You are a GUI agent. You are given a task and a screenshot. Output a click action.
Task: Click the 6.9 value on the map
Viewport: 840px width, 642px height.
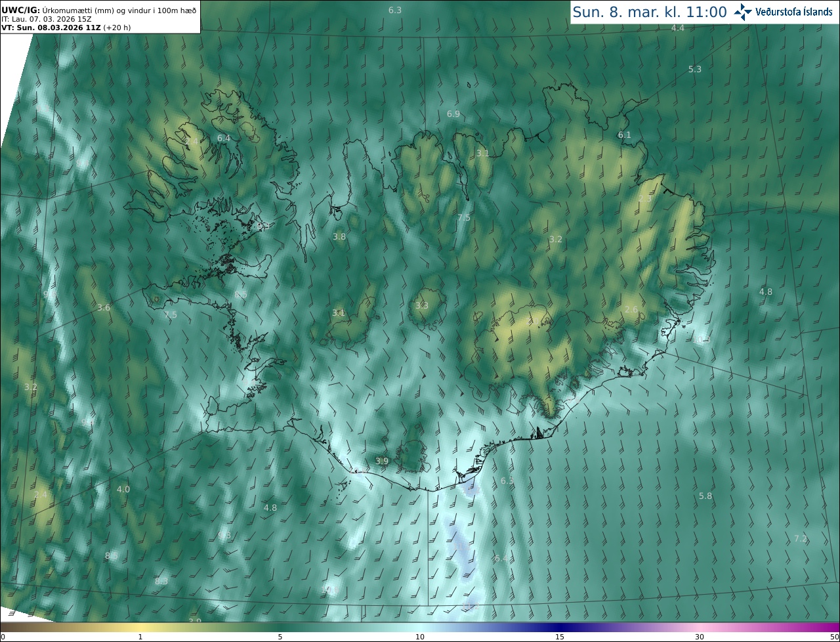[x=453, y=114]
